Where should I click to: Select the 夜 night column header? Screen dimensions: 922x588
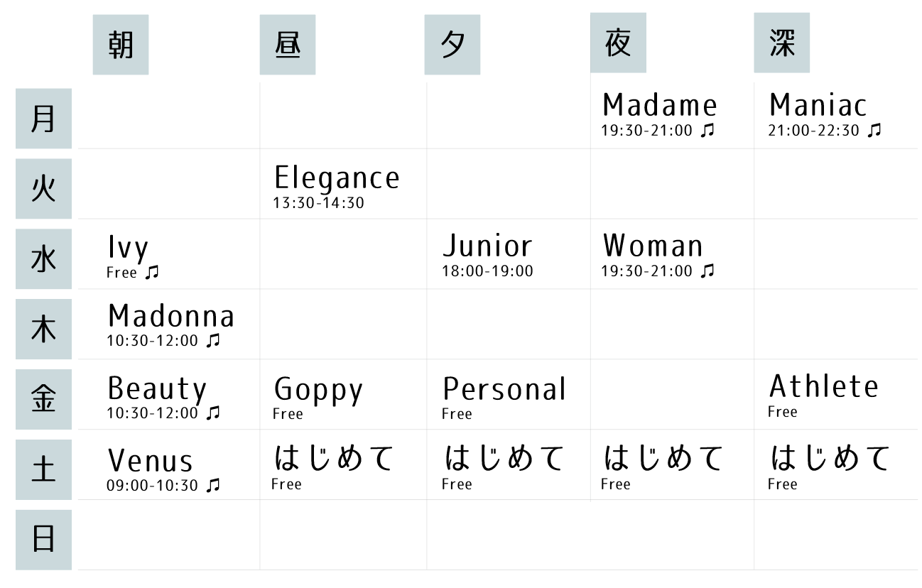point(618,43)
